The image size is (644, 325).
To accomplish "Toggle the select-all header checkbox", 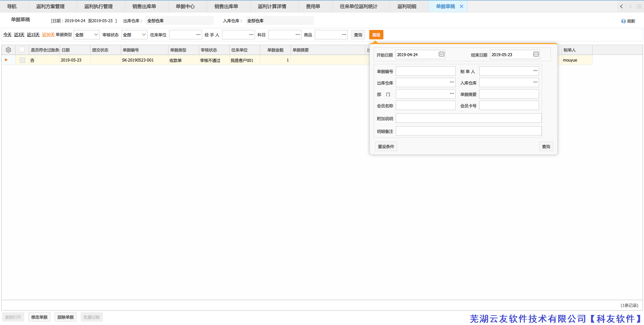I will pos(22,49).
